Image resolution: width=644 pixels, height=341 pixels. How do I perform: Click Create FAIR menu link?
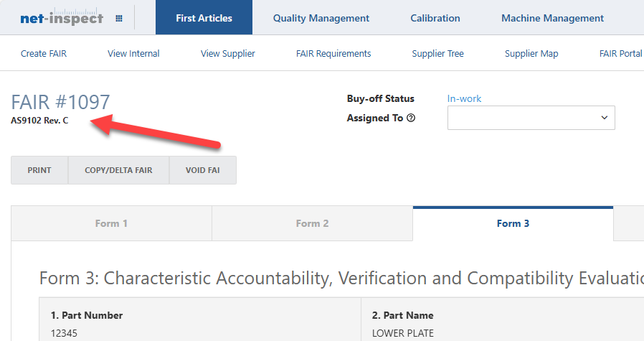pyautogui.click(x=44, y=54)
